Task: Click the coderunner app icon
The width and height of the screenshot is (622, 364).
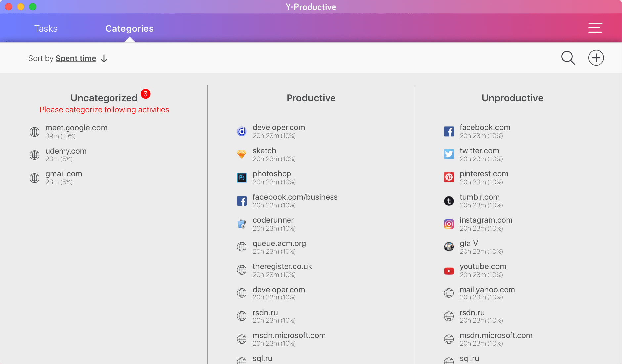Action: (x=242, y=224)
